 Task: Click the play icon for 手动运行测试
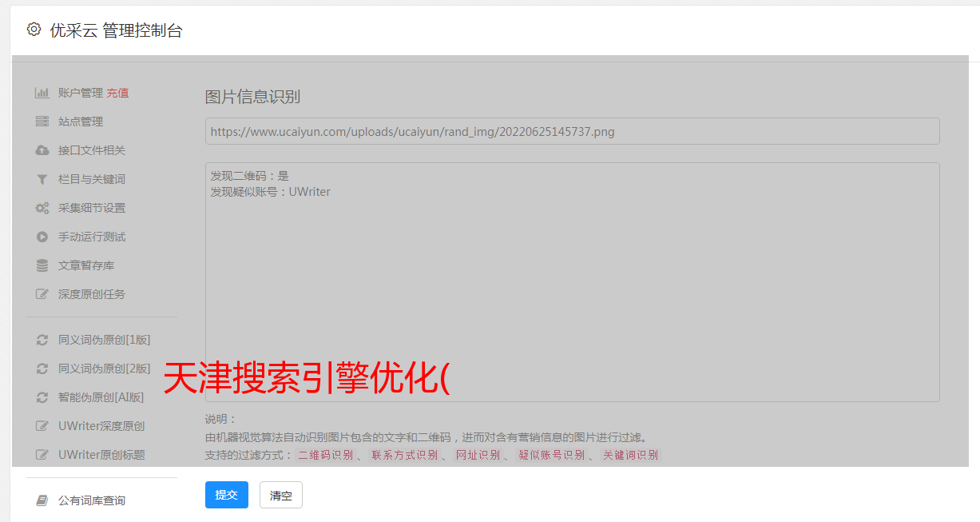tap(42, 237)
